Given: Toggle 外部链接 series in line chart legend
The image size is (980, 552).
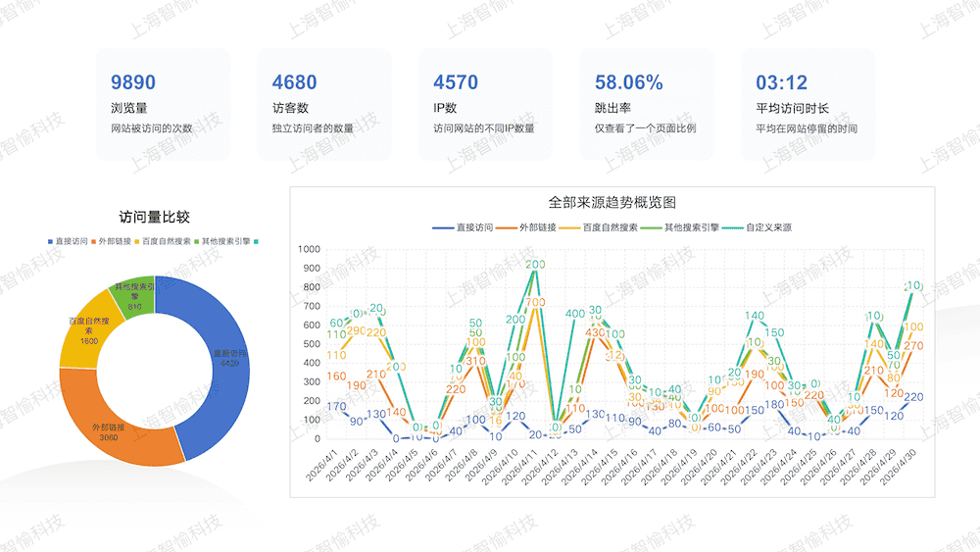Looking at the screenshot, I should pos(525,227).
